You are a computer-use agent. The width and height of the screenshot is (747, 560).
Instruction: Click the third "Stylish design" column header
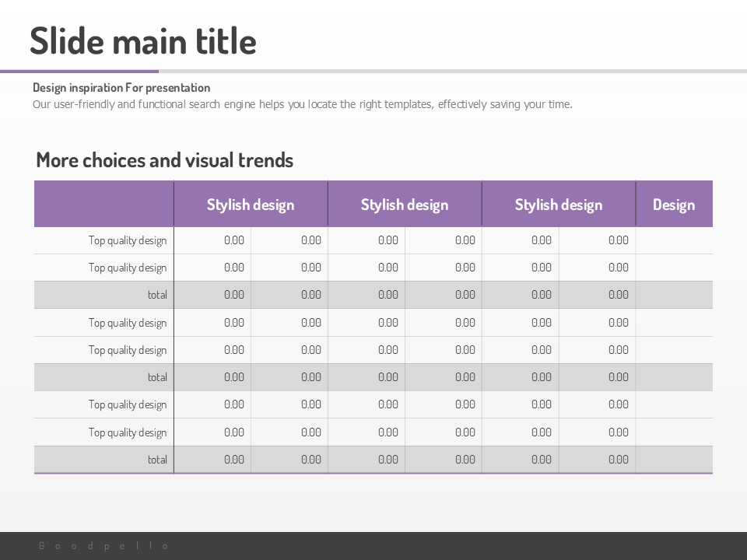pyautogui.click(x=559, y=205)
